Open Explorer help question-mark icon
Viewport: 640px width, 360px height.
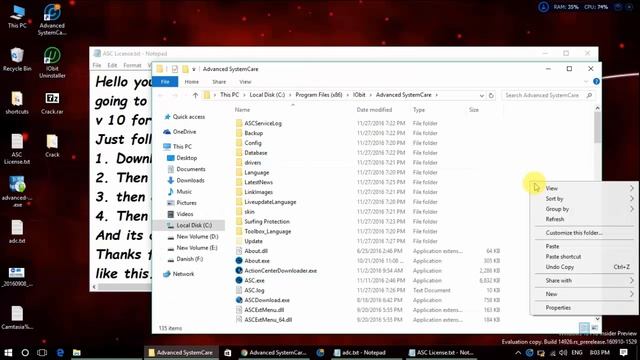tap(596, 82)
